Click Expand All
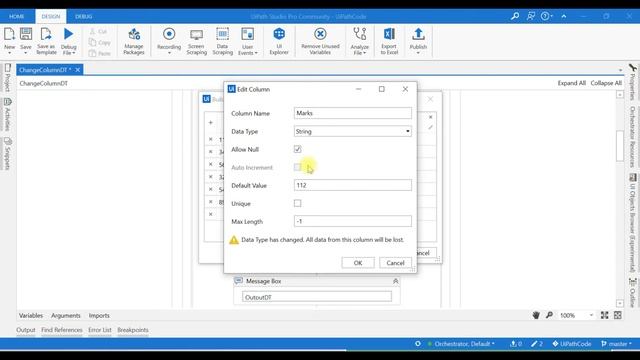 571,83
